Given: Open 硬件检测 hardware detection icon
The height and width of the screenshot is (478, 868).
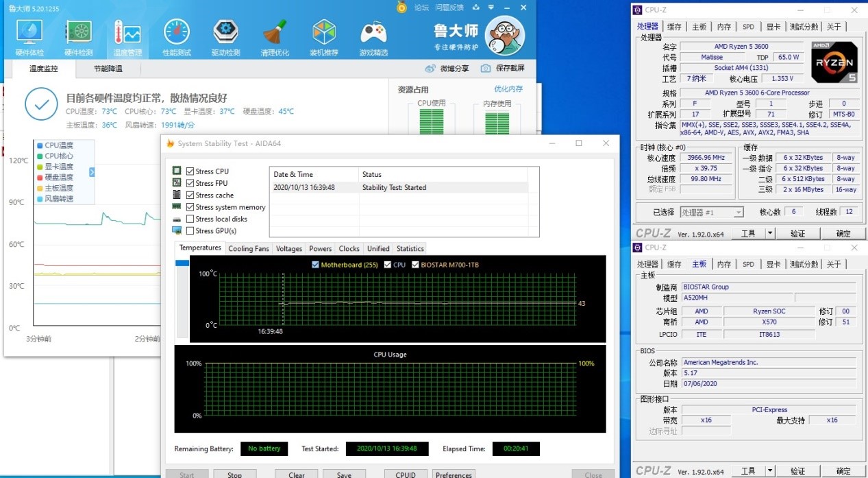Looking at the screenshot, I should (78, 38).
